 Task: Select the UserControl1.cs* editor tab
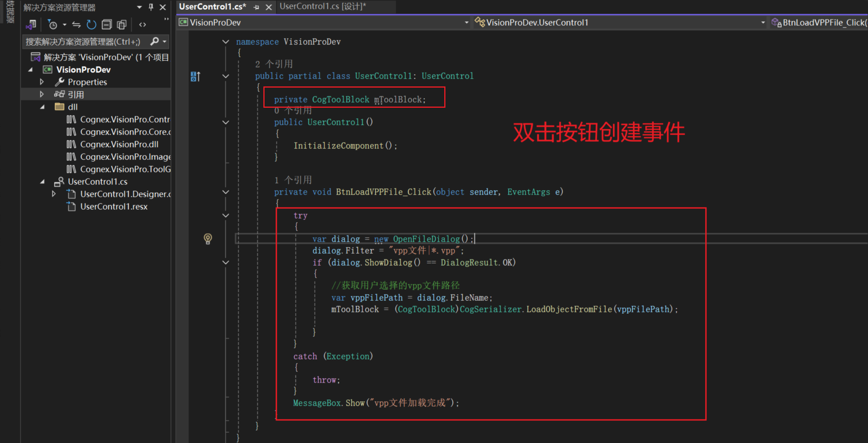tap(212, 7)
